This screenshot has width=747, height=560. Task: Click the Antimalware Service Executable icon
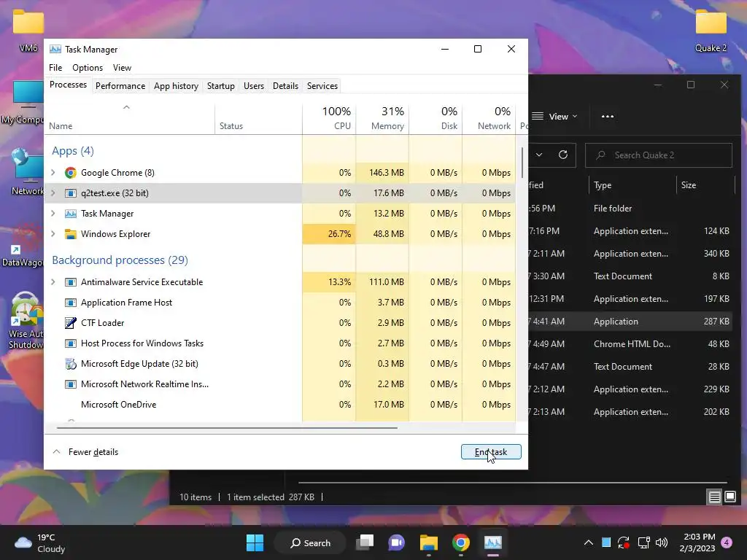click(x=71, y=282)
